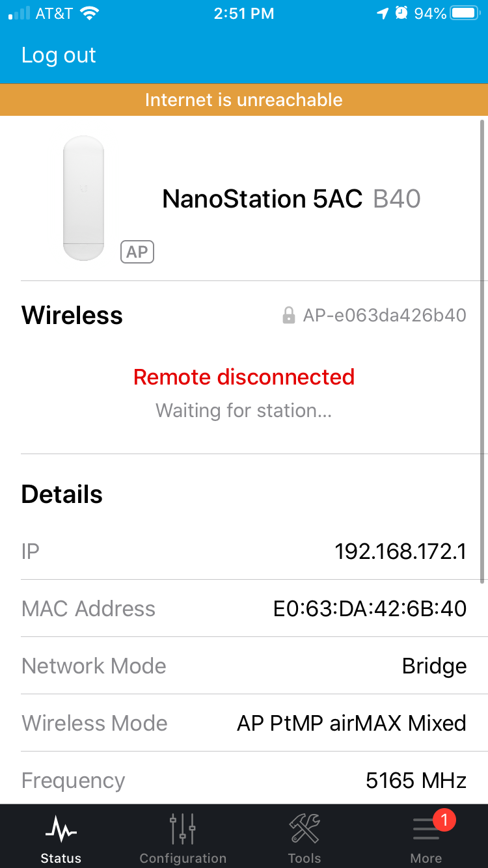Tap the Status pulse icon
Screen dimensions: 488x868
click(x=61, y=830)
